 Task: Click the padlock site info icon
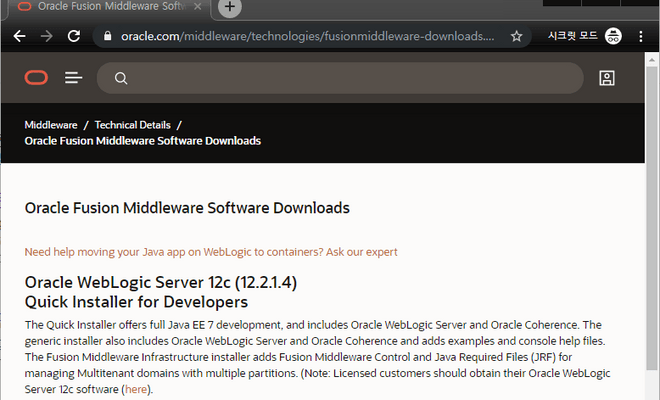[107, 36]
